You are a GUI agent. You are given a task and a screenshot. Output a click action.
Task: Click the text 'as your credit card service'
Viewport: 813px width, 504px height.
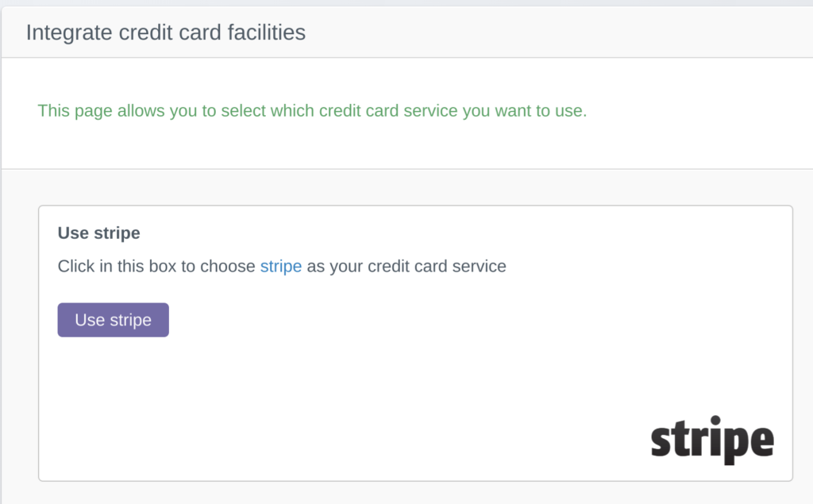coord(406,266)
